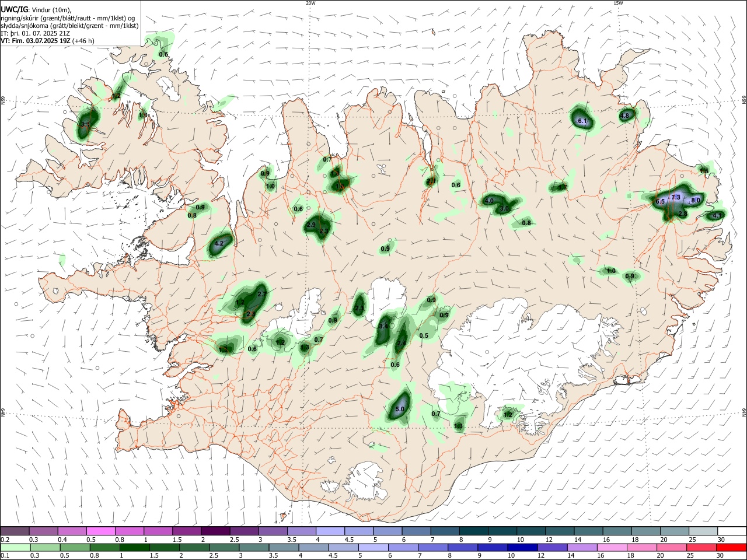Viewport: 747px width, 560px height.
Task: Select the 8.0 rainfall label in east
Action: (x=696, y=201)
